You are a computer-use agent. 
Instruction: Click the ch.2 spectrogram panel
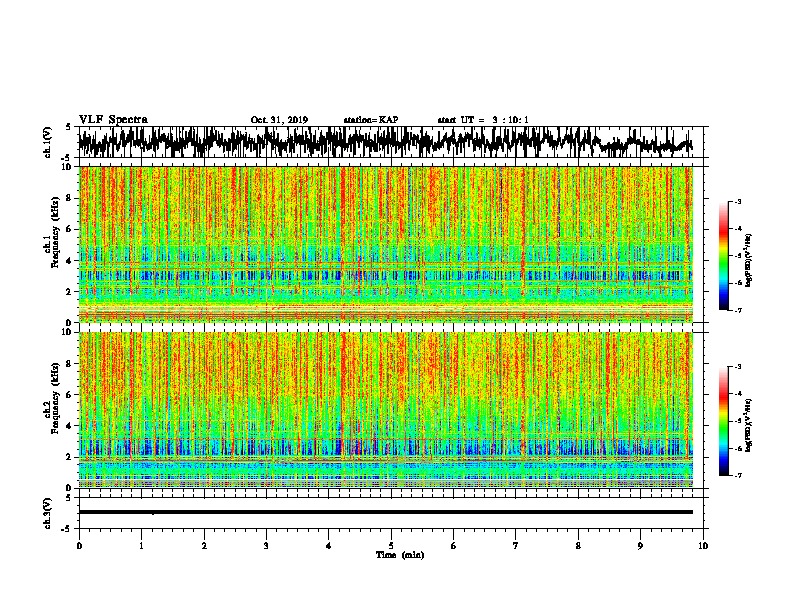click(x=386, y=410)
